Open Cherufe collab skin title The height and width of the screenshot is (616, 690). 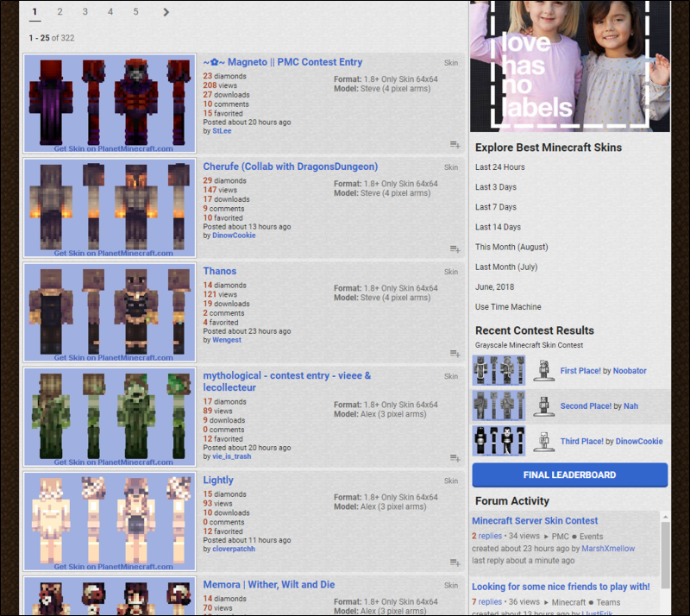pos(291,167)
